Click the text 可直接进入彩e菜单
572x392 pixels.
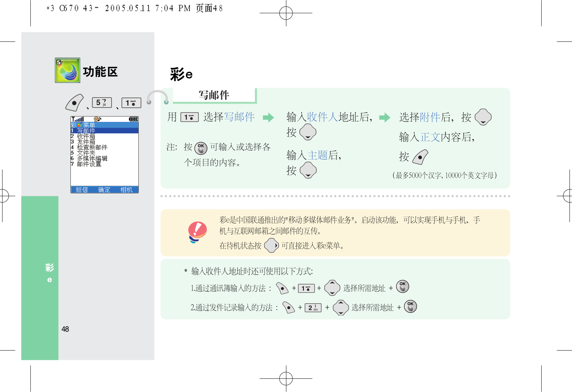[313, 245]
